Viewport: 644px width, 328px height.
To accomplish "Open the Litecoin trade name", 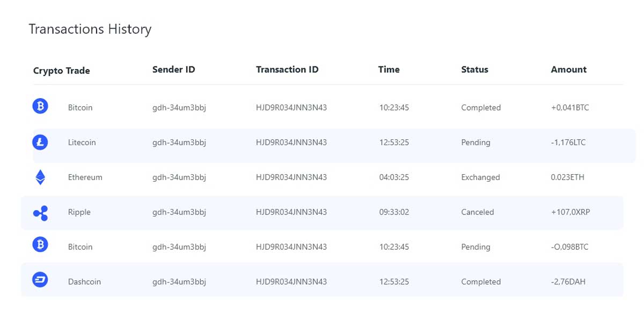I will point(82,143).
